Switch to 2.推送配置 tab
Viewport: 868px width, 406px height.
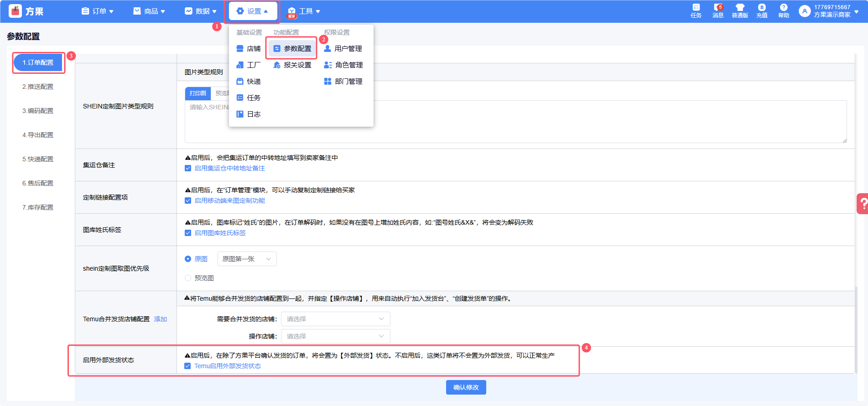(38, 87)
